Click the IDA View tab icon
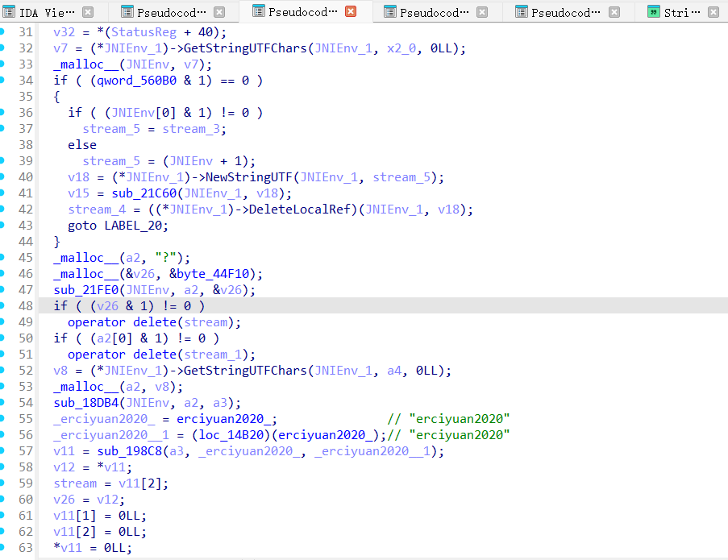The height and width of the screenshot is (560, 728). pyautogui.click(x=10, y=12)
